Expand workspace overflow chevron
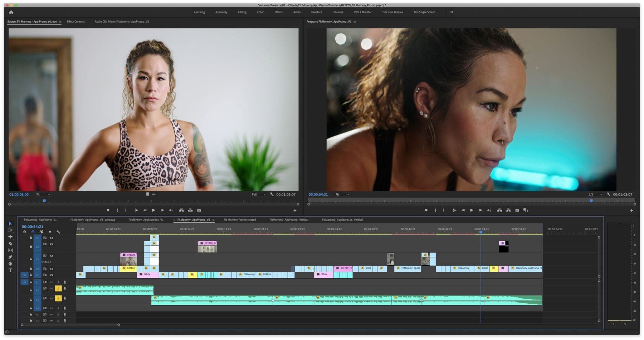 tap(452, 12)
